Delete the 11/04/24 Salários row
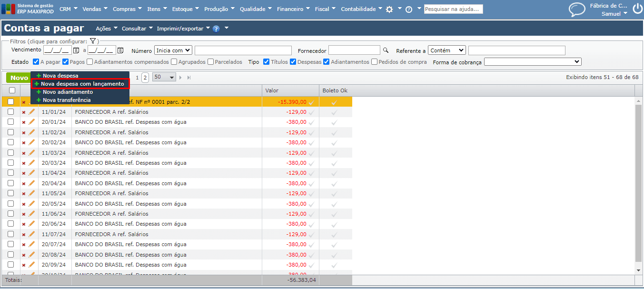Image resolution: width=644 pixels, height=289 pixels. pos(23,173)
